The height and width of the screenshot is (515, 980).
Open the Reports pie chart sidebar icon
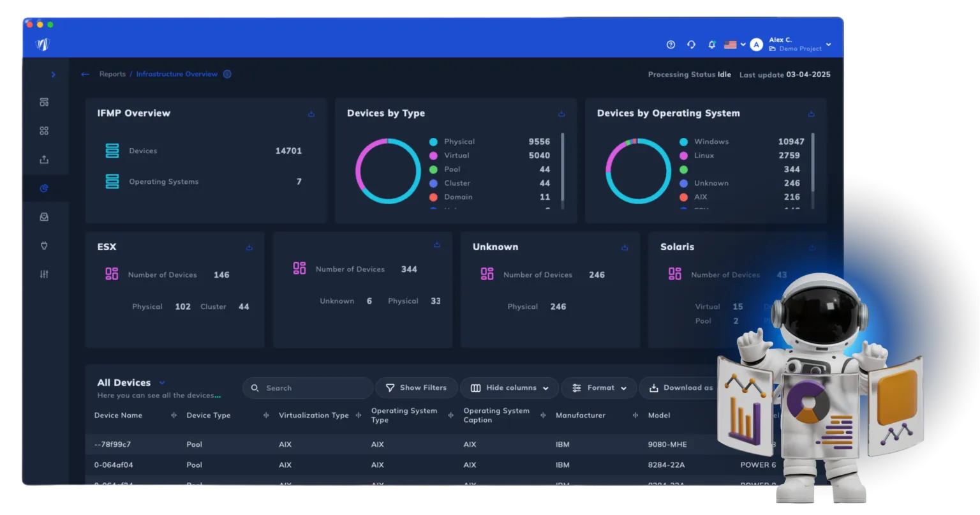coord(44,188)
